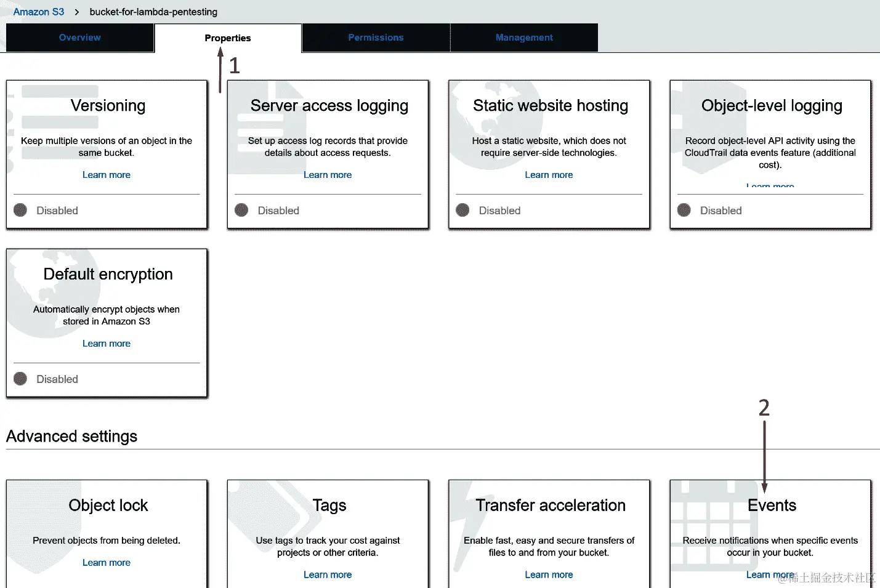The height and width of the screenshot is (588, 880).
Task: Select the Properties tab
Action: coord(228,38)
